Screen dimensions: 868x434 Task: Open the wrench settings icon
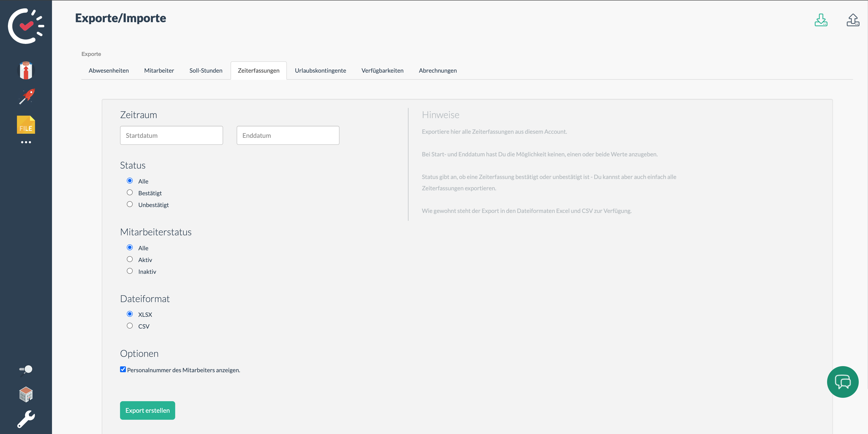pos(26,419)
